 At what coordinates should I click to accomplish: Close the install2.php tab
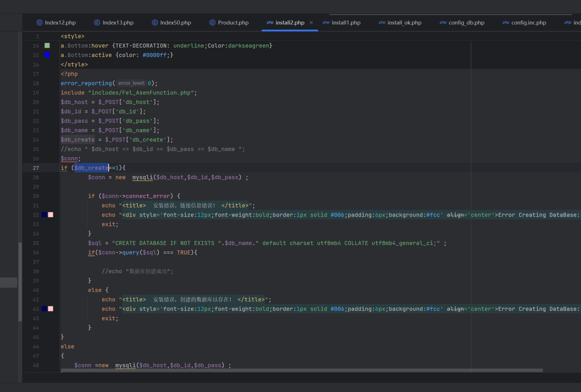pos(311,23)
